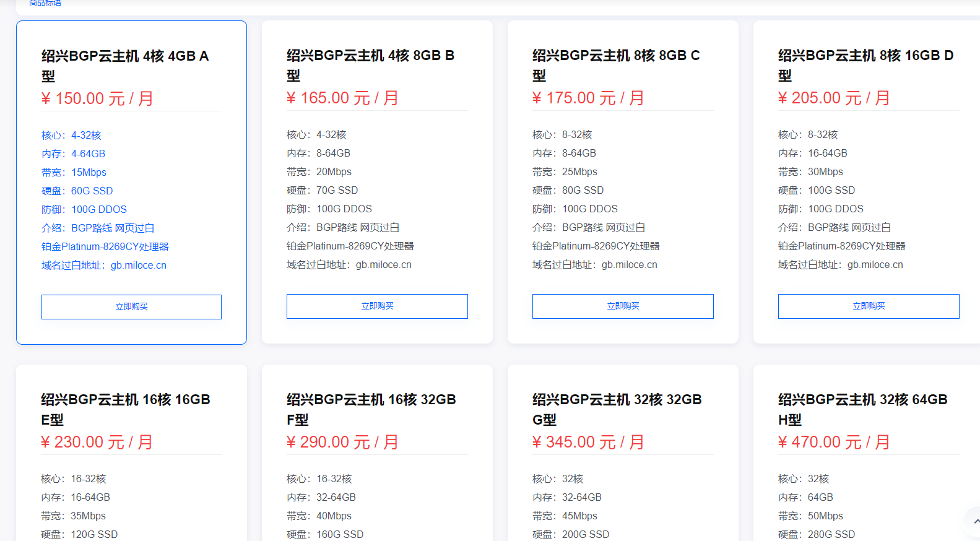Click the gb.miloce.cn address in the A型 card
The image size is (980, 541).
coord(139,266)
